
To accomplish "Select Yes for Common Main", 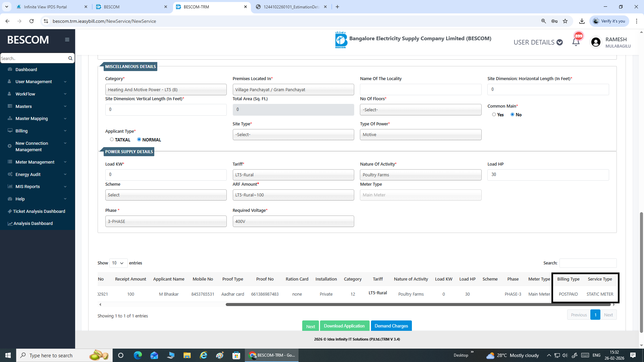I will 494,115.
